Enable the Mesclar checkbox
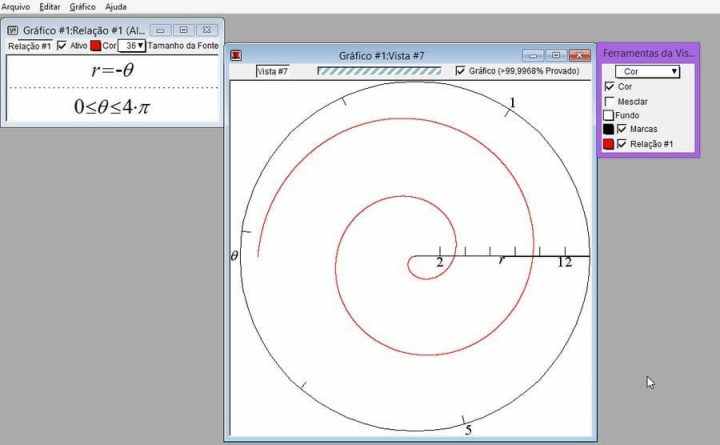The height and width of the screenshot is (445, 720). click(x=609, y=101)
